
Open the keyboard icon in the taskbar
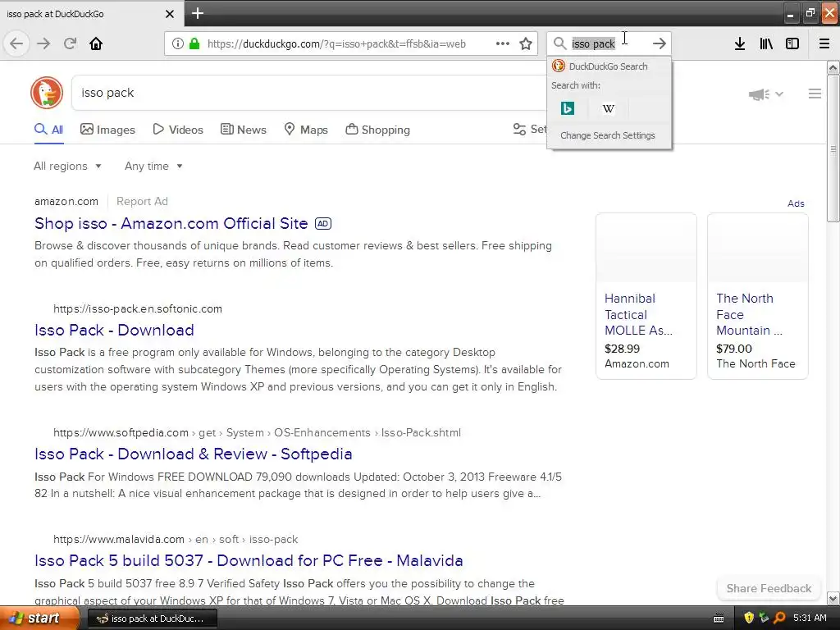click(x=719, y=619)
